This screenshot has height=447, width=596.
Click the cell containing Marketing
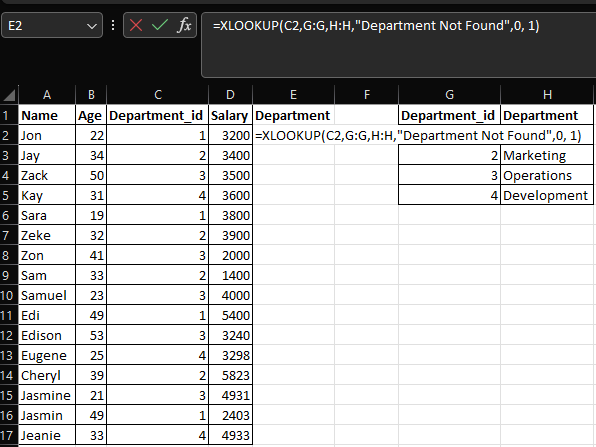[x=547, y=155]
